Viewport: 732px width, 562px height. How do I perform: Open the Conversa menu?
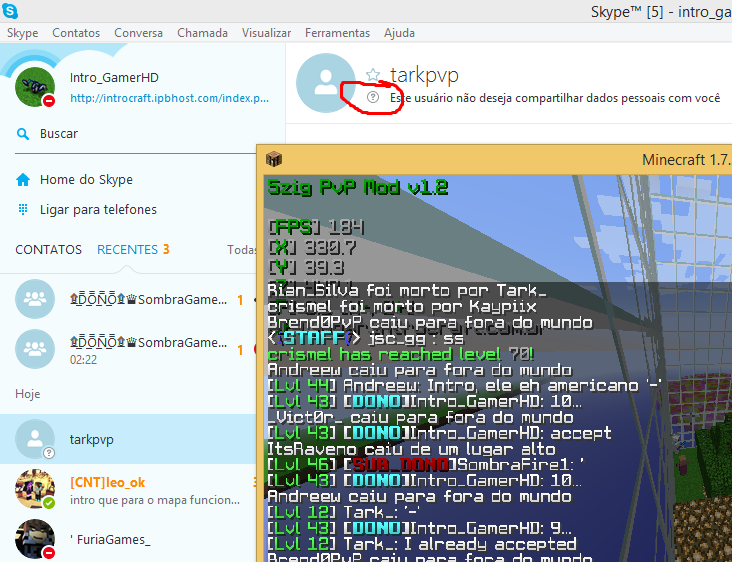click(138, 33)
